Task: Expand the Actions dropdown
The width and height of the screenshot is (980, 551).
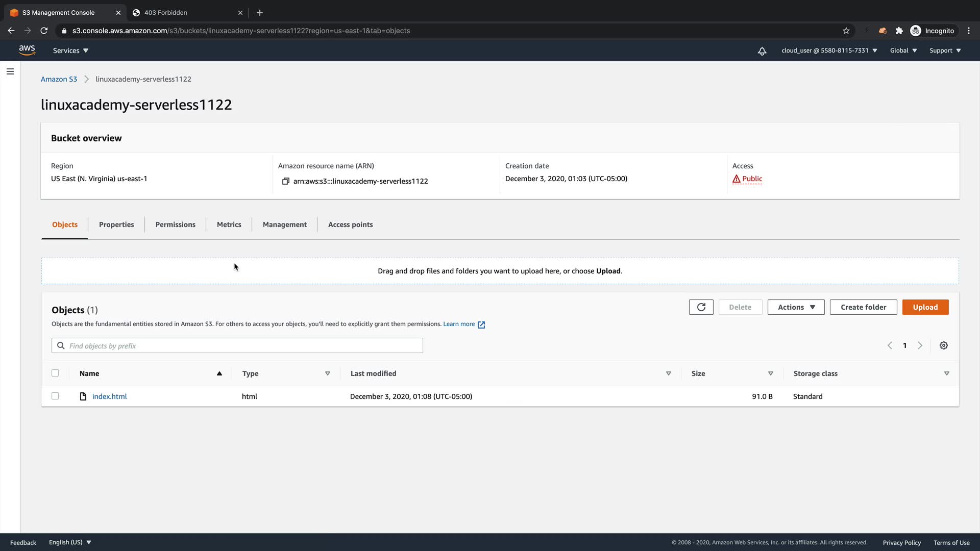Action: (796, 307)
